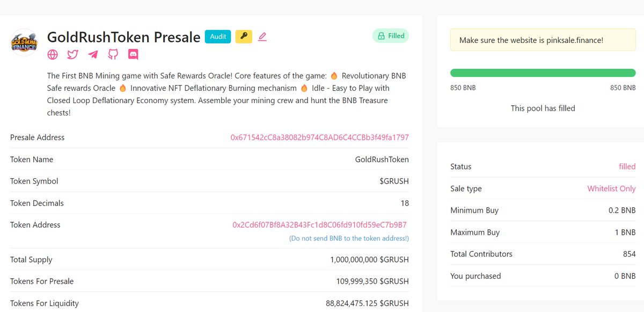644x312 pixels.
Task: Click tokens for liquidity '88,824,475.125 $GRUSH'
Action: [x=368, y=303]
